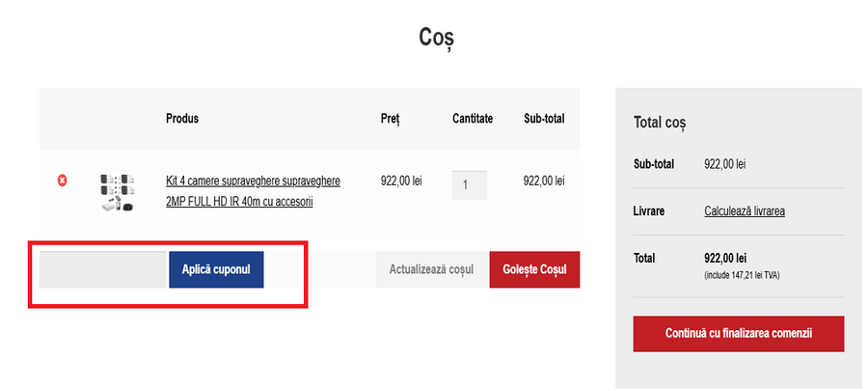
Task: Click the TVA included note text
Action: 744,275
